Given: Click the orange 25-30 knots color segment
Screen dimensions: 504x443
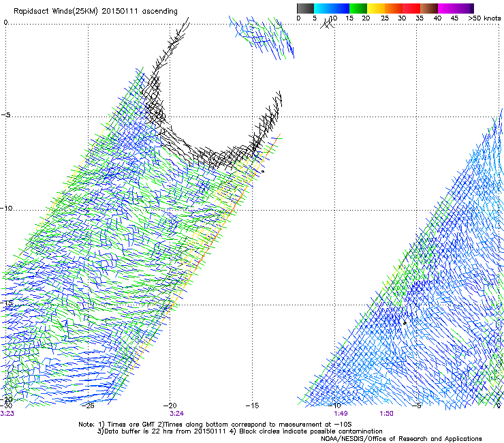Looking at the screenshot, I should tap(394, 8).
